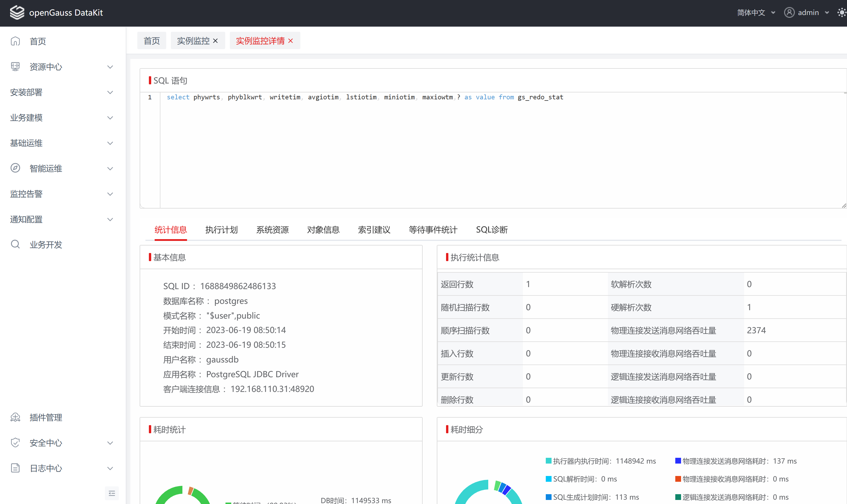Screen dimensions: 847x504
Task: Open the 索引建议 tab
Action: pyautogui.click(x=374, y=230)
